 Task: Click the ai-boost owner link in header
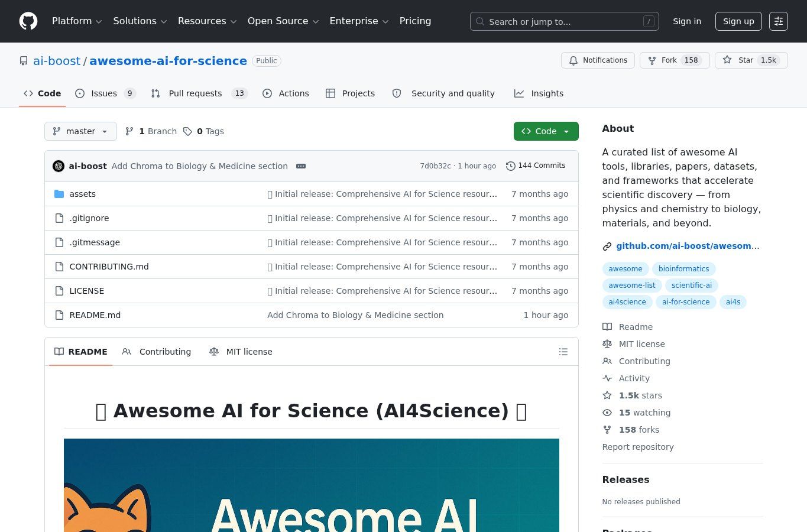tap(57, 61)
